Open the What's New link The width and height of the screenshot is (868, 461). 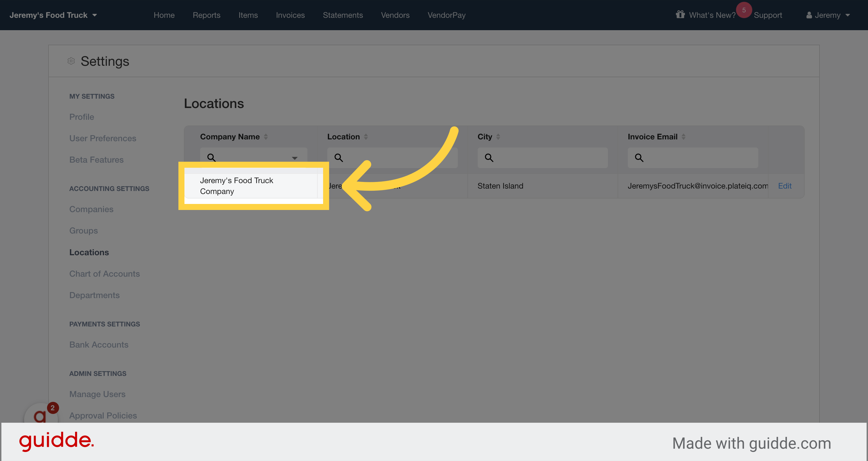tap(712, 15)
